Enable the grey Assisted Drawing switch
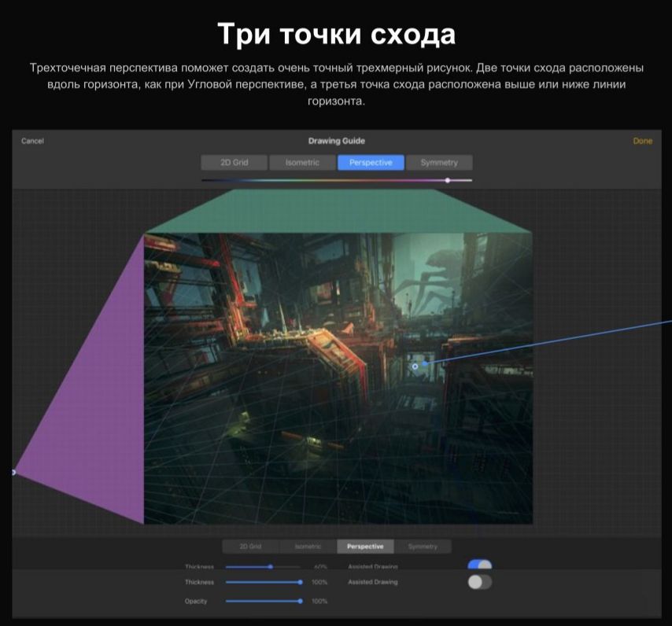The height and width of the screenshot is (626, 672). click(479, 582)
